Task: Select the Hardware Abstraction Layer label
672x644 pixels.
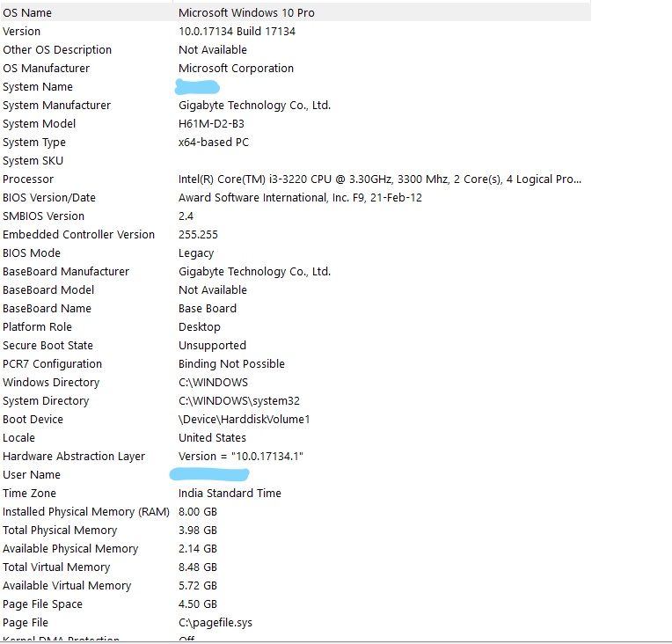Action: [x=74, y=456]
